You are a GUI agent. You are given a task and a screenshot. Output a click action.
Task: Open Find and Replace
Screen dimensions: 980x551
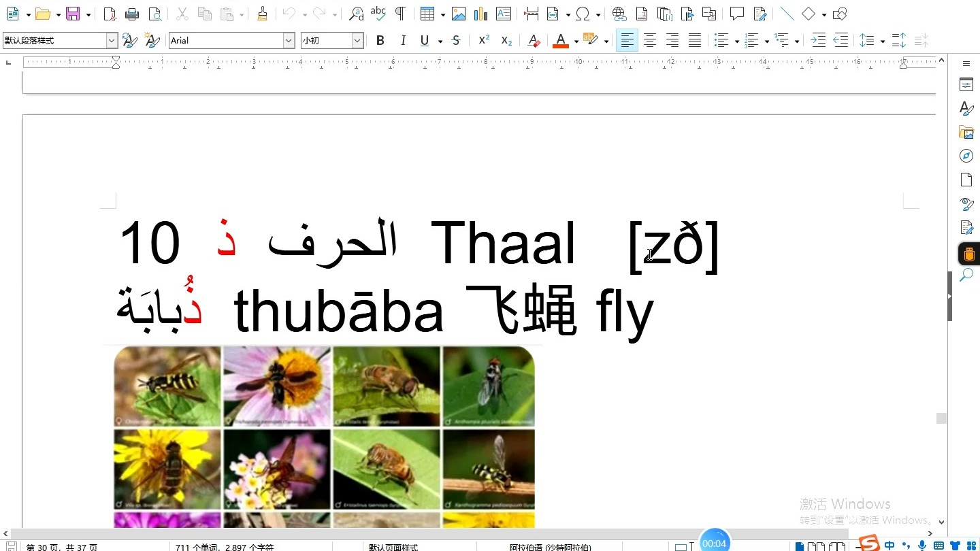tap(356, 14)
